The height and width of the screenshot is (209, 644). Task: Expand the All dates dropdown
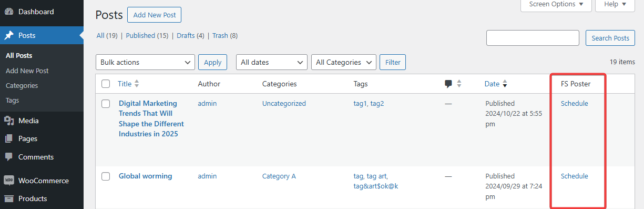coord(272,62)
